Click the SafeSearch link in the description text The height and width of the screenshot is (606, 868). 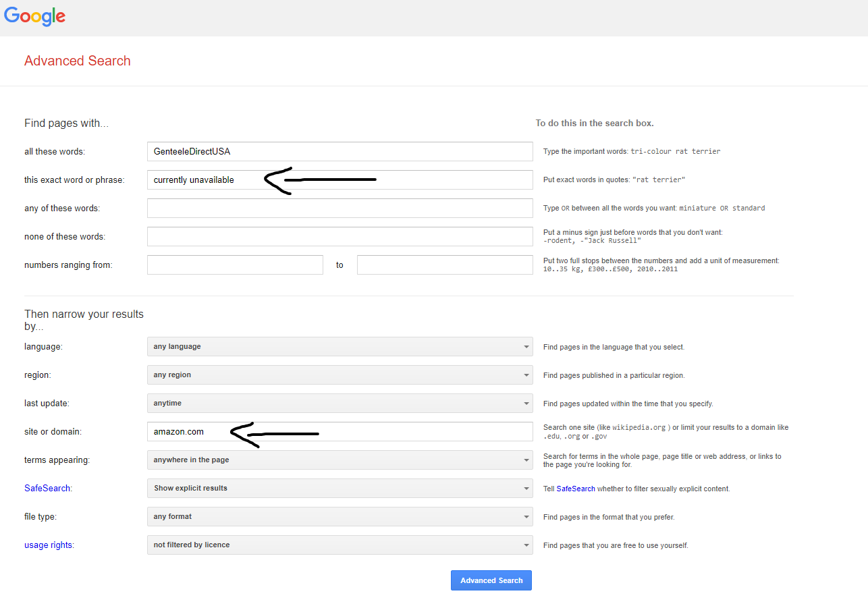point(576,489)
